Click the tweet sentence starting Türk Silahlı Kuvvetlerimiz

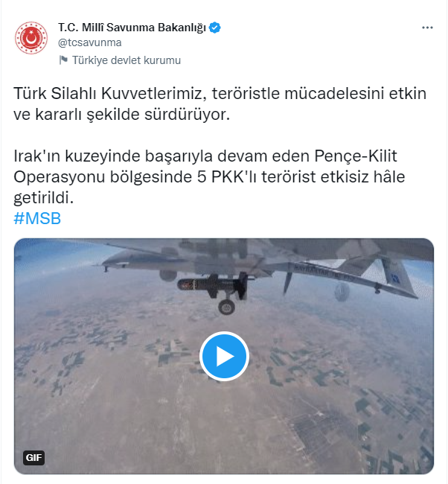click(x=220, y=104)
